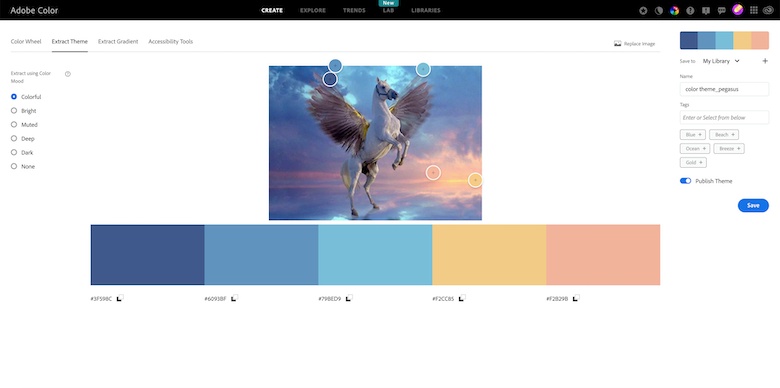The height and width of the screenshot is (388, 780).
Task: Switch to the Extract Gradient tab
Action: [118, 42]
